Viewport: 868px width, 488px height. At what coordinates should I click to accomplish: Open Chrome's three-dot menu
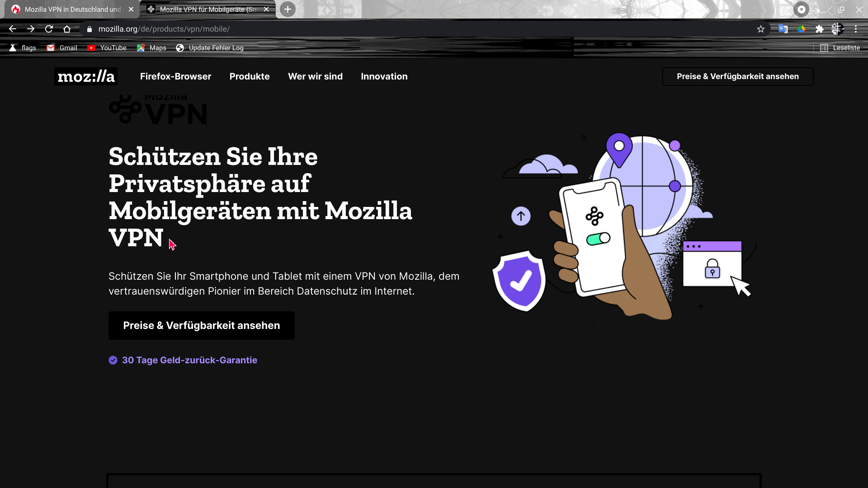click(856, 29)
